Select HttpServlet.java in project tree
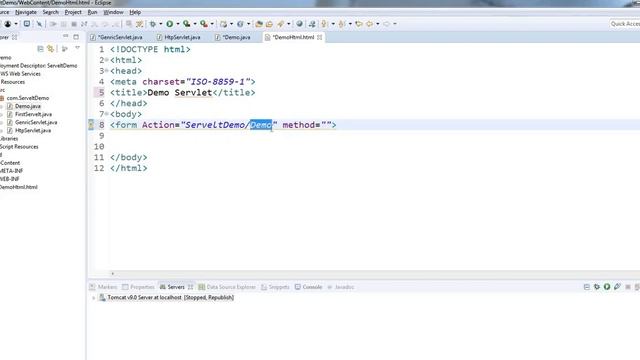The height and width of the screenshot is (360, 640). pyautogui.click(x=33, y=131)
